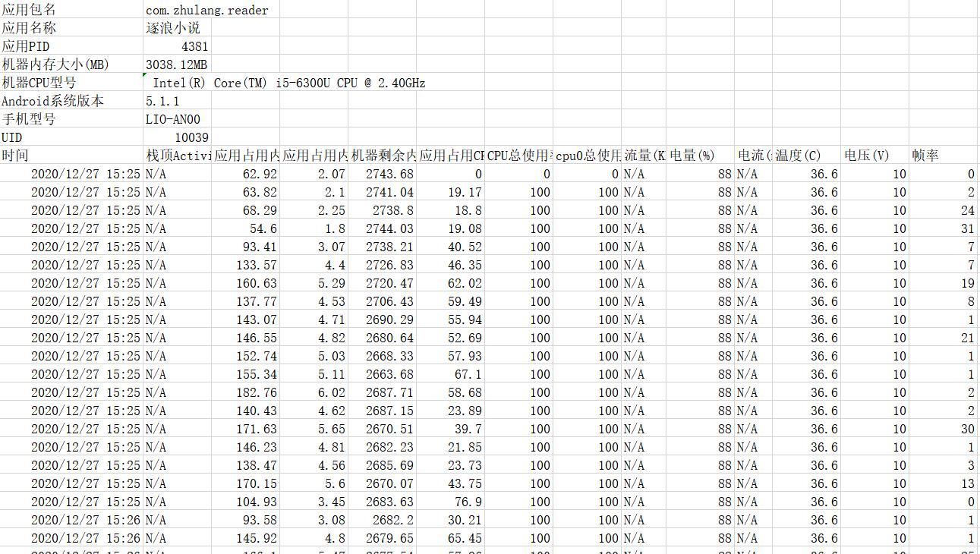Select the CPU usage cell 76.9
980x554 pixels.
coord(451,502)
